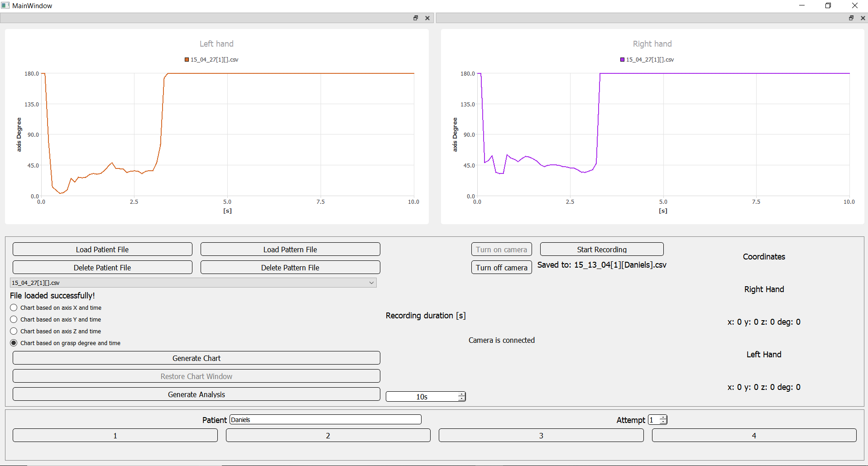Increase the recording duration spinner
Viewport: 868px width, 466px height.
pos(461,394)
